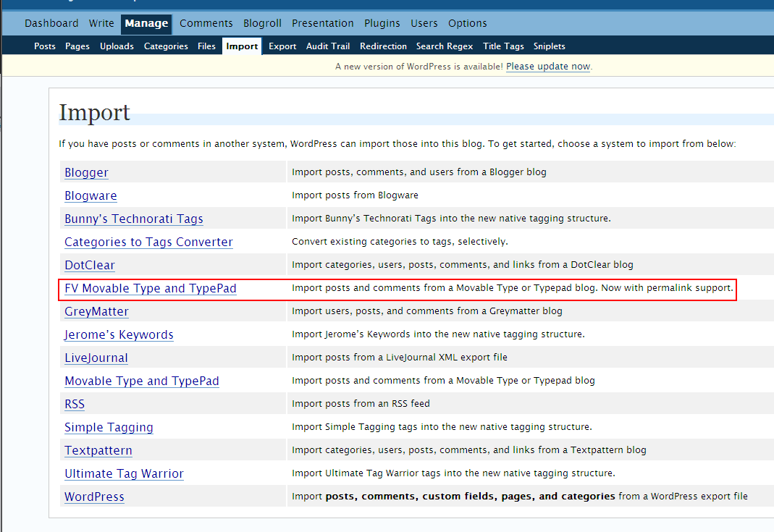
Task: Open the Uploads submenu
Action: [117, 46]
